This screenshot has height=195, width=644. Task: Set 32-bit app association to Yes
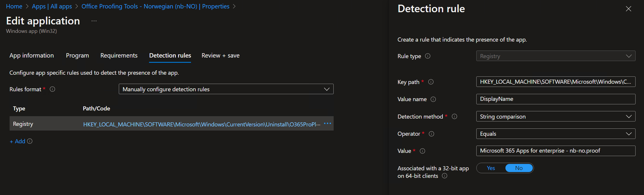[x=491, y=168]
